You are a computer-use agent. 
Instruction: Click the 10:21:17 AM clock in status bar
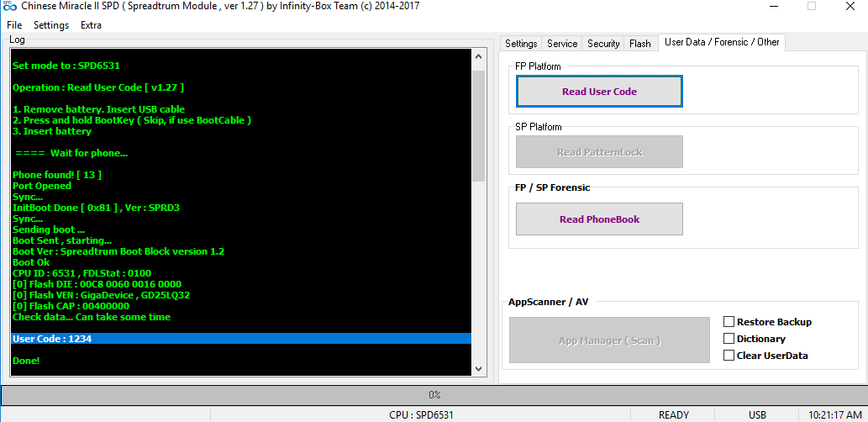pos(834,414)
